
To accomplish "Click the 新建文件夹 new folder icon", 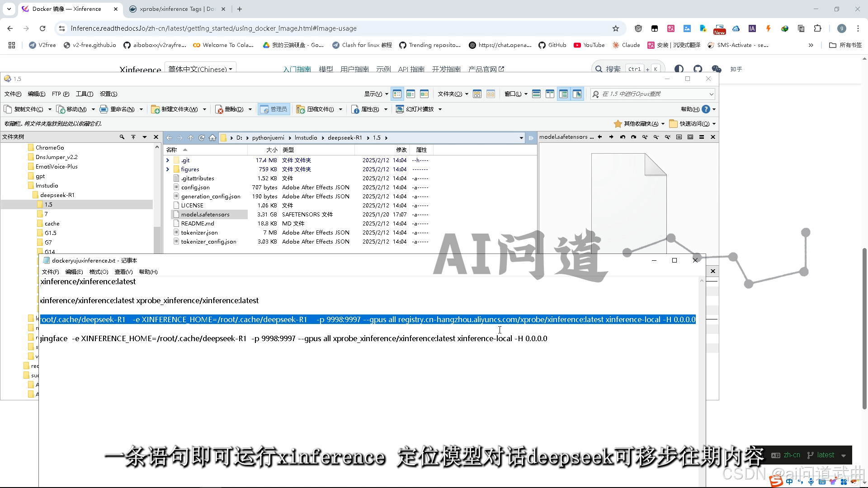I will [x=156, y=109].
